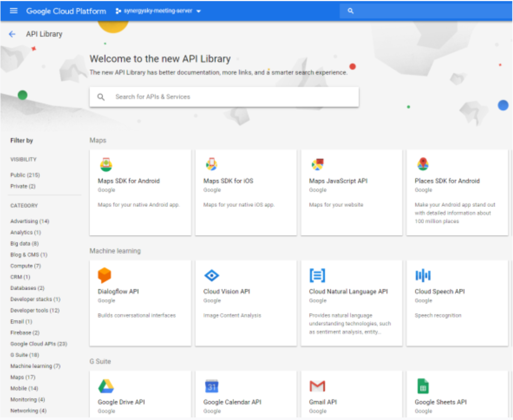
Task: Click the Google Calendar API icon
Action: click(212, 386)
